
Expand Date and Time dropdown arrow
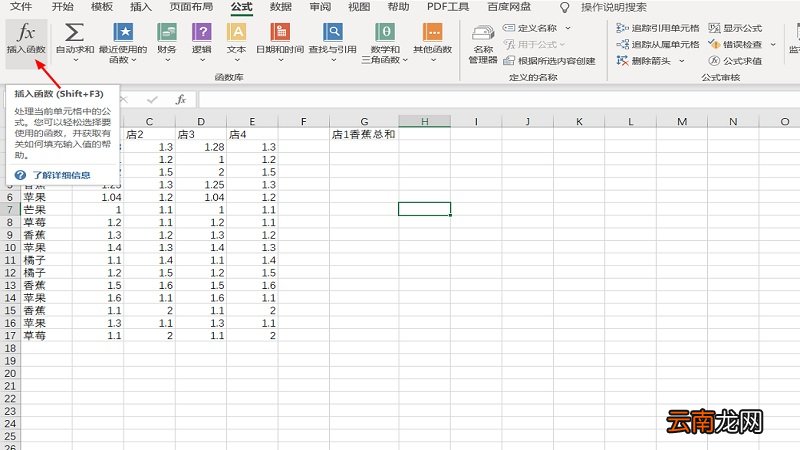pyautogui.click(x=281, y=60)
